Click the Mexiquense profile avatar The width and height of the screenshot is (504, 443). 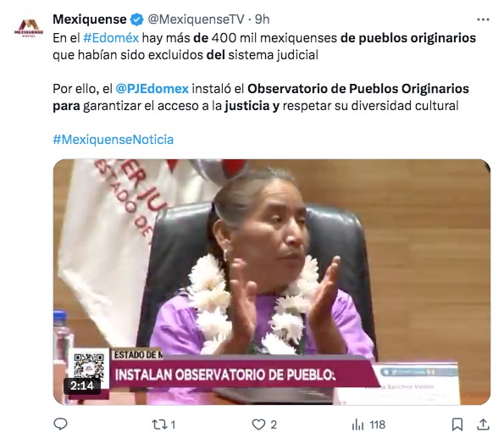tap(29, 28)
